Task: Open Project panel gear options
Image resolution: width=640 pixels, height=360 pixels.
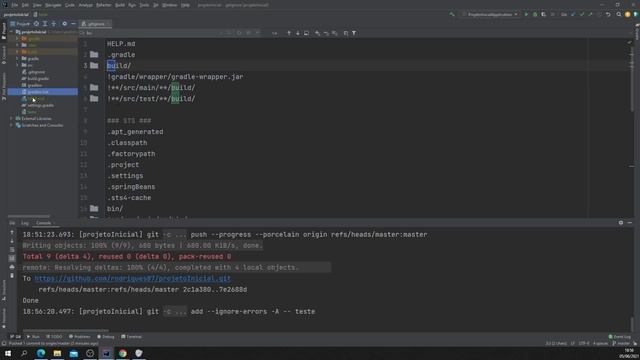Action: 64,24
